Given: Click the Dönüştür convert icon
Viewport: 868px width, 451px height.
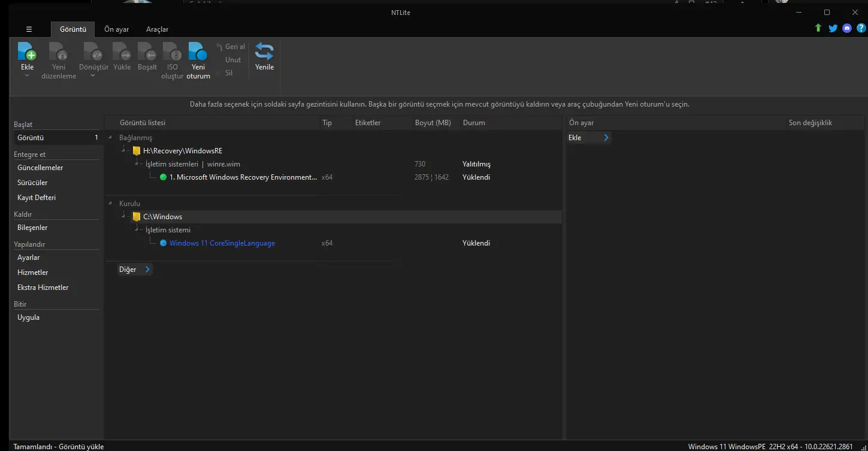Looking at the screenshot, I should point(93,51).
